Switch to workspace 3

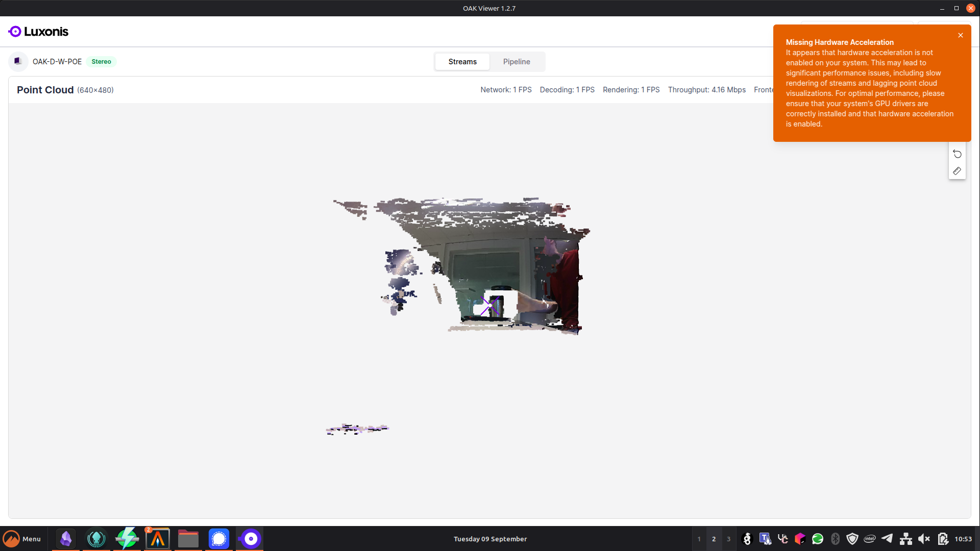(x=728, y=539)
